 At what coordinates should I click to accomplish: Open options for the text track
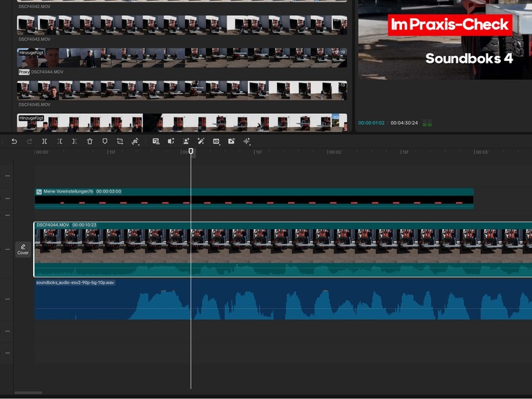[8, 198]
